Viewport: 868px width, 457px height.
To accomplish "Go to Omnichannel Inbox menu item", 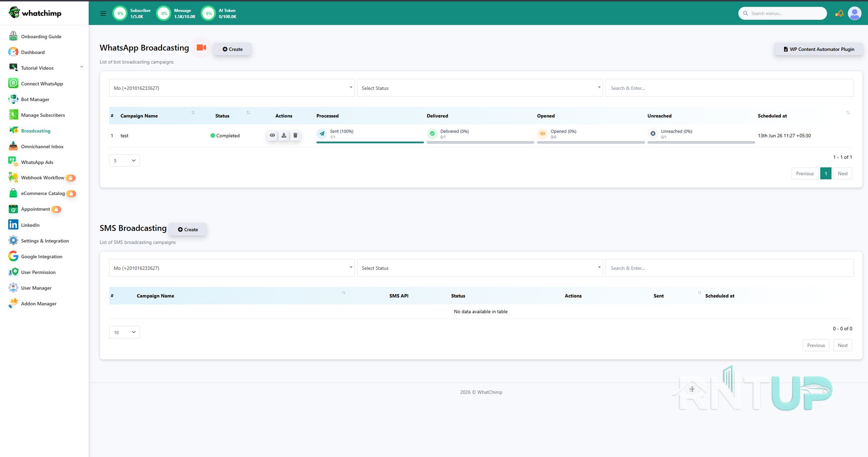I will point(42,146).
